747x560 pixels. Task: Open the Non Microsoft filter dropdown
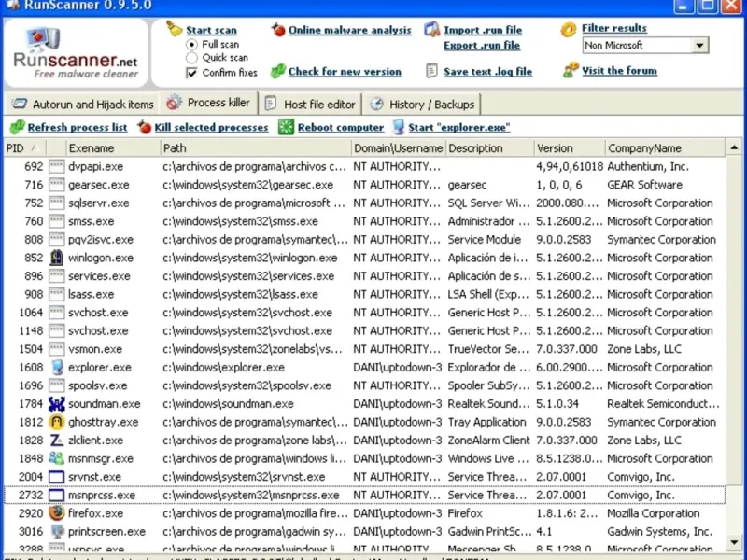[699, 46]
